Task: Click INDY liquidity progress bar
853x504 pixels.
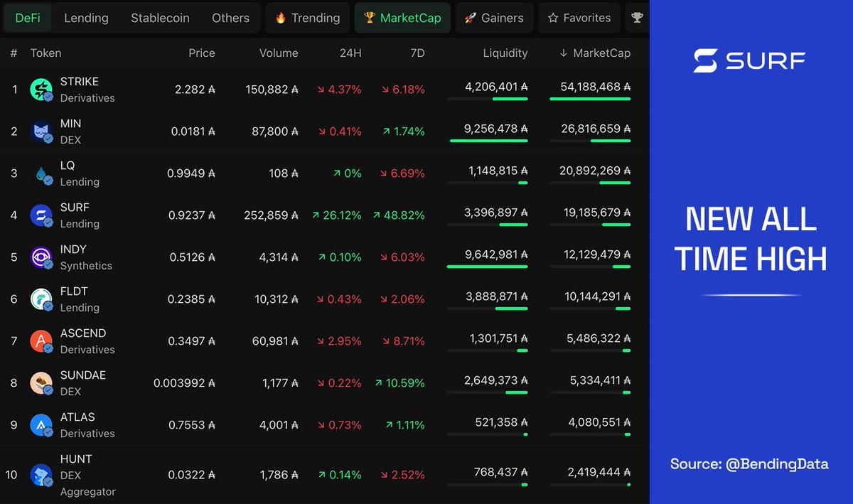Action: point(488,267)
